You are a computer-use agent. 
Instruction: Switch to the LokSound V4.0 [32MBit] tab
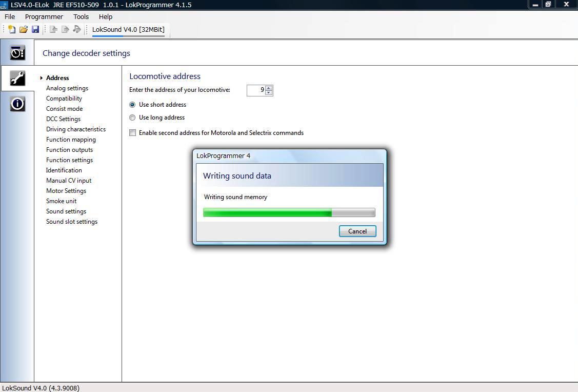128,29
